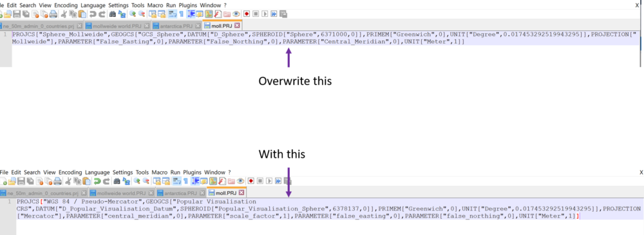This screenshot has height=235, width=644.
Task: Toggle Word Wrap in the top window toolbar
Action: click(172, 14)
